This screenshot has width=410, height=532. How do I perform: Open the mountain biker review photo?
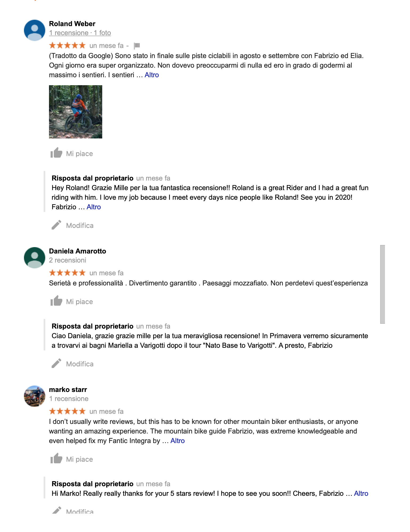click(x=76, y=112)
